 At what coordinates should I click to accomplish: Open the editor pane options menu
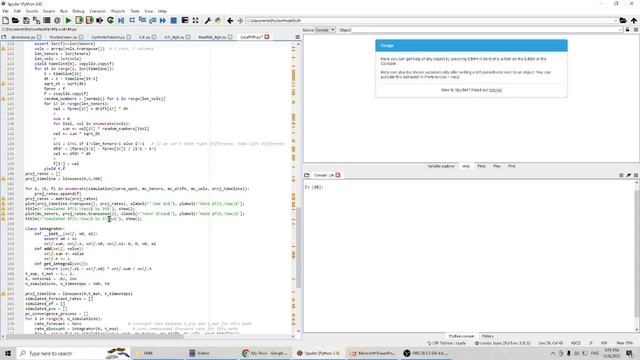297,37
